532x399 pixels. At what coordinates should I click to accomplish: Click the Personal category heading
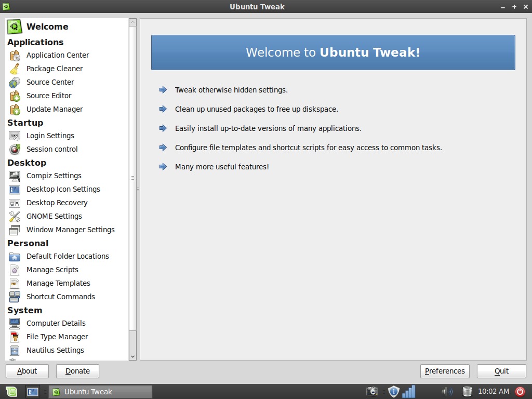click(28, 244)
